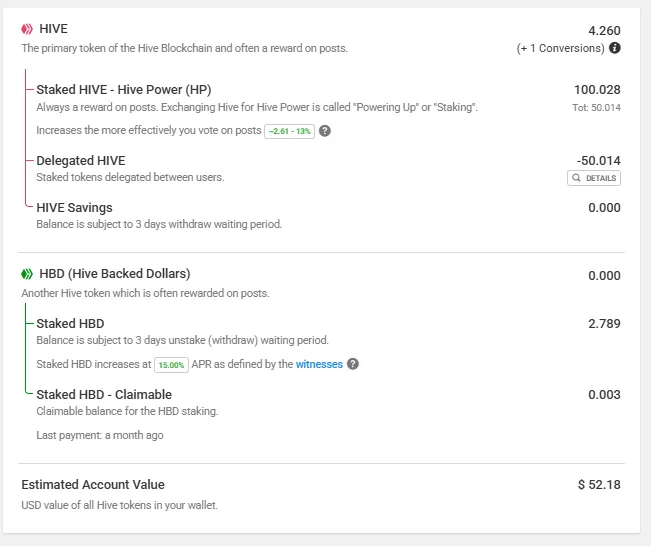651x546 pixels.
Task: Click Estimated Account Value heading
Action: pos(93,485)
